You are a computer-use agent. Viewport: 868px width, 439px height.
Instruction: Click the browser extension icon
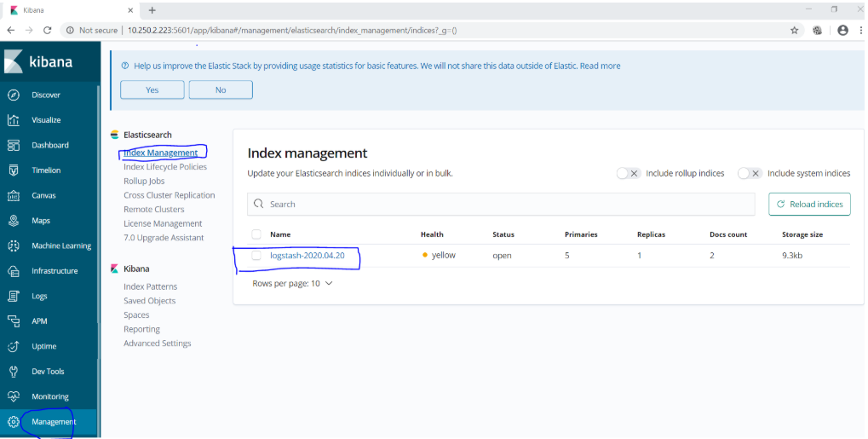817,31
